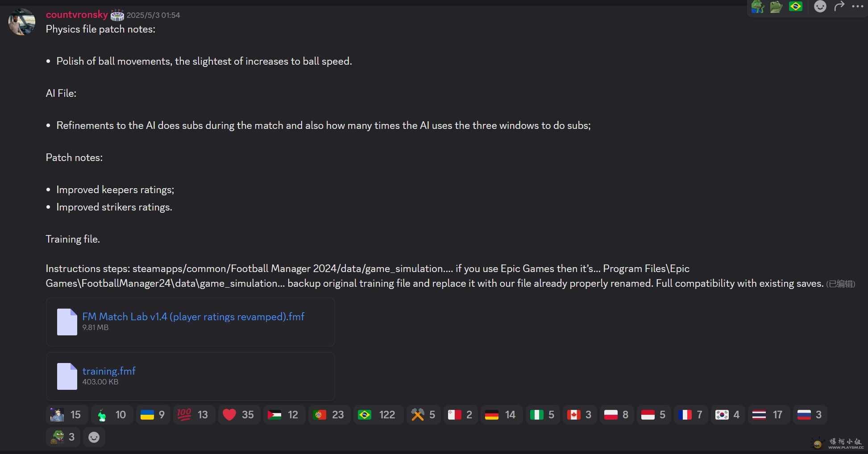Click the FM Match Lab attachment file icon
The image size is (868, 454).
tap(67, 322)
